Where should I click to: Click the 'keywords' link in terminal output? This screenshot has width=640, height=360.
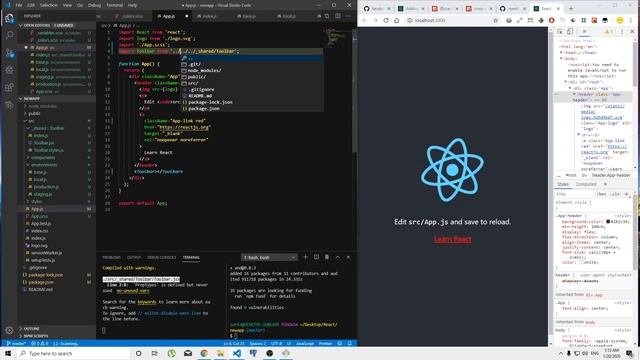tap(147, 302)
